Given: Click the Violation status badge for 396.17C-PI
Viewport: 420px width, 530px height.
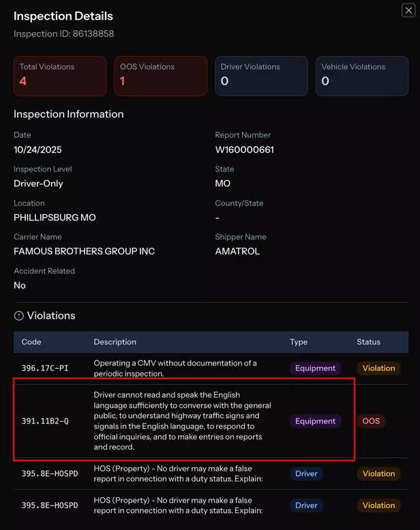Looking at the screenshot, I should (x=378, y=368).
